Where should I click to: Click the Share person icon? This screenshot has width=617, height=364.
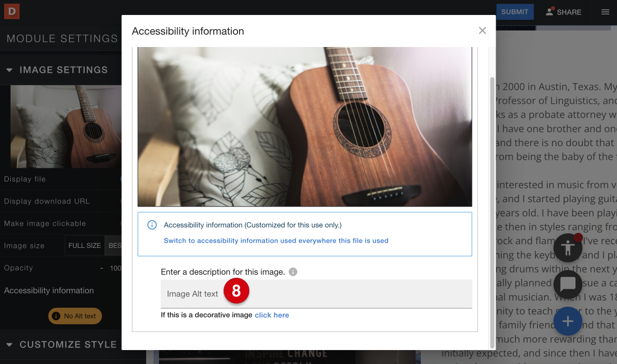pos(549,11)
